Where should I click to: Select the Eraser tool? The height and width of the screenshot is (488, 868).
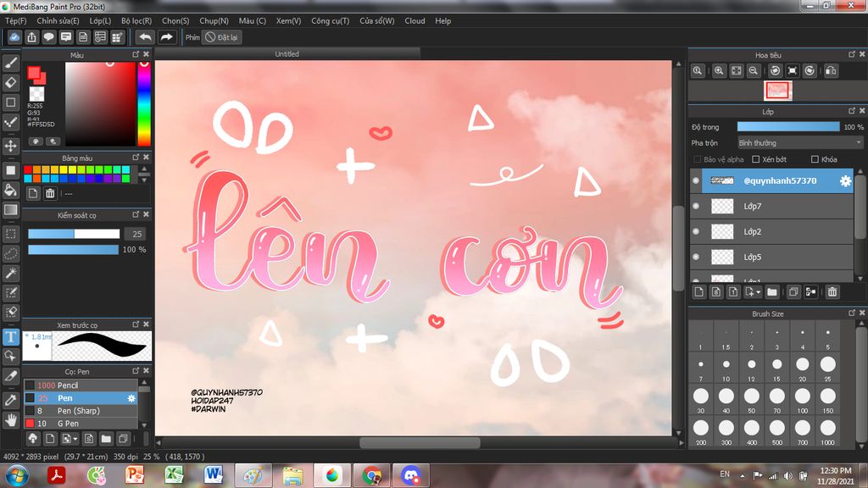pos(10,83)
